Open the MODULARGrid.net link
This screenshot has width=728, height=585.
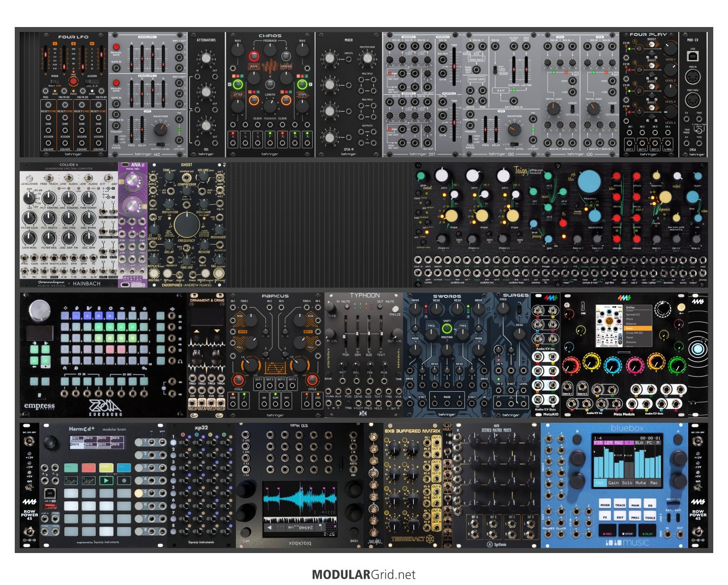(x=364, y=574)
